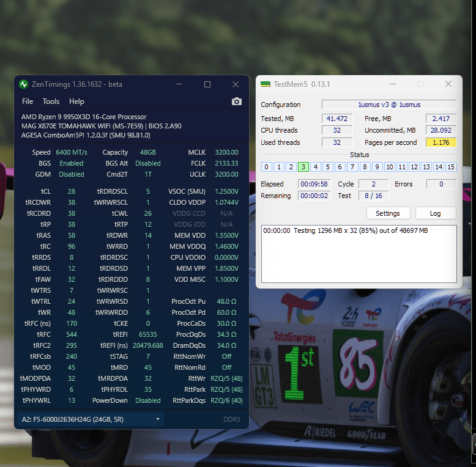This screenshot has width=476, height=467.
Task: Click the 1usmus v3 configuration field
Action: tap(389, 105)
